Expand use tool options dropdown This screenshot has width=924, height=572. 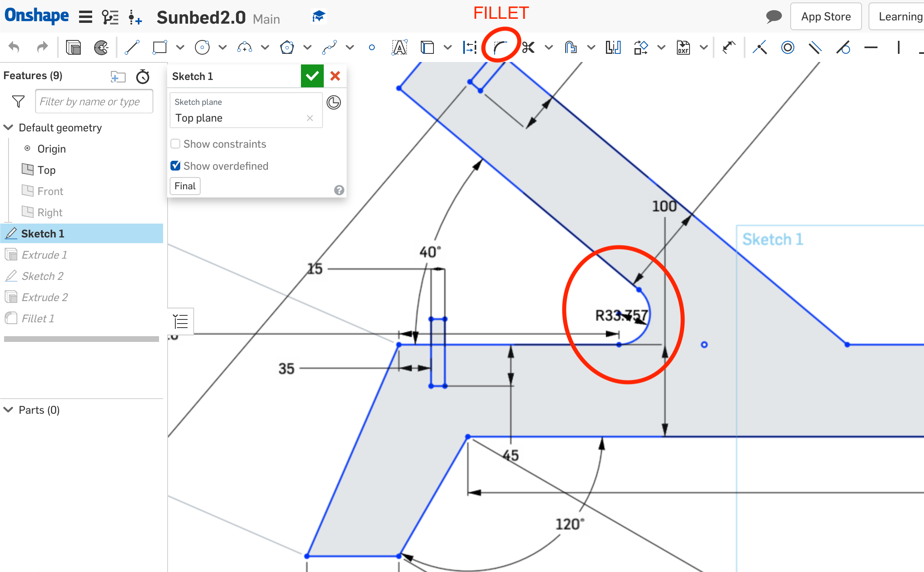point(448,47)
